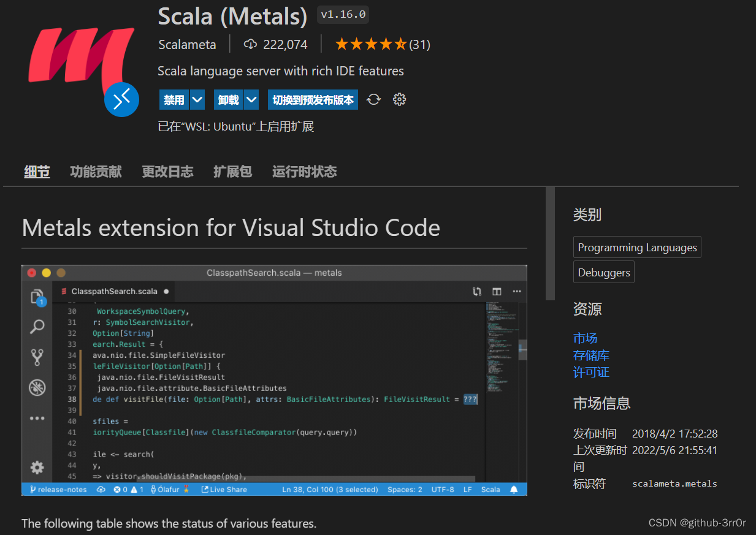Click the release-notes branch status item
This screenshot has height=535, width=756.
(x=58, y=490)
